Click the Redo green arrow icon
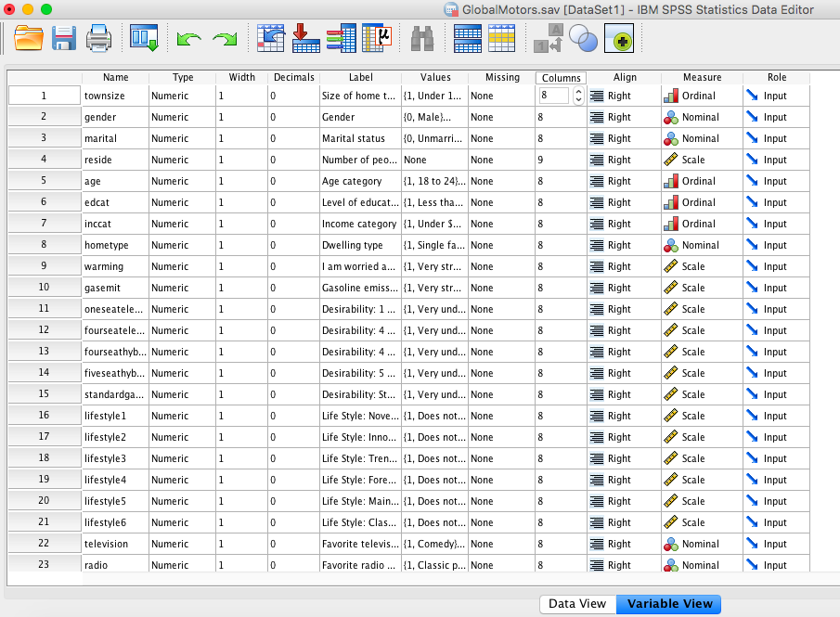The image size is (840, 617). [x=225, y=39]
